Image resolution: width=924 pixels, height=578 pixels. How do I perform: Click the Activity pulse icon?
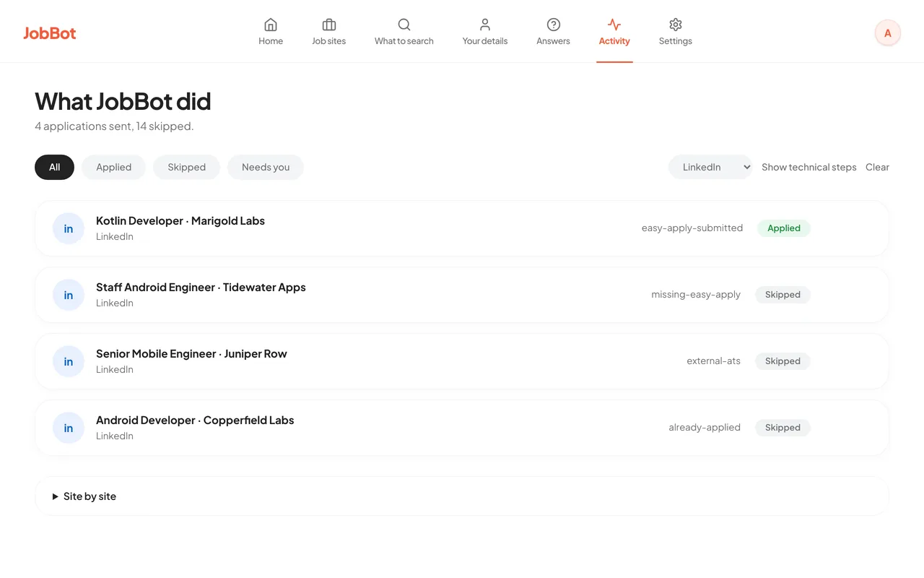614,25
